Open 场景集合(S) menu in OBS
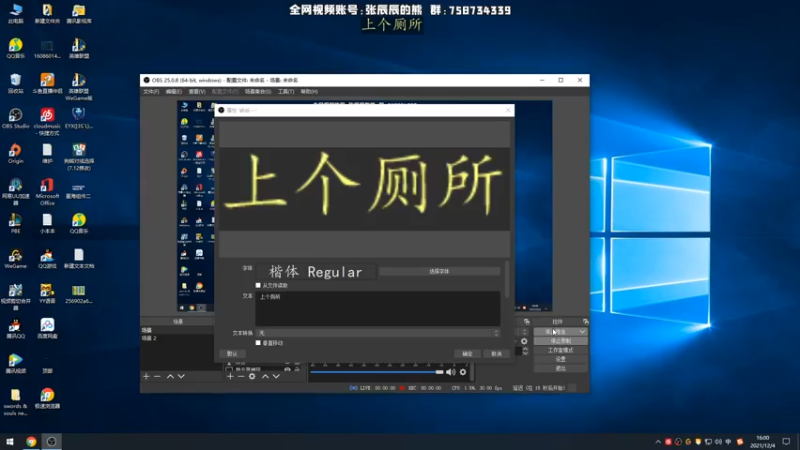 (258, 92)
